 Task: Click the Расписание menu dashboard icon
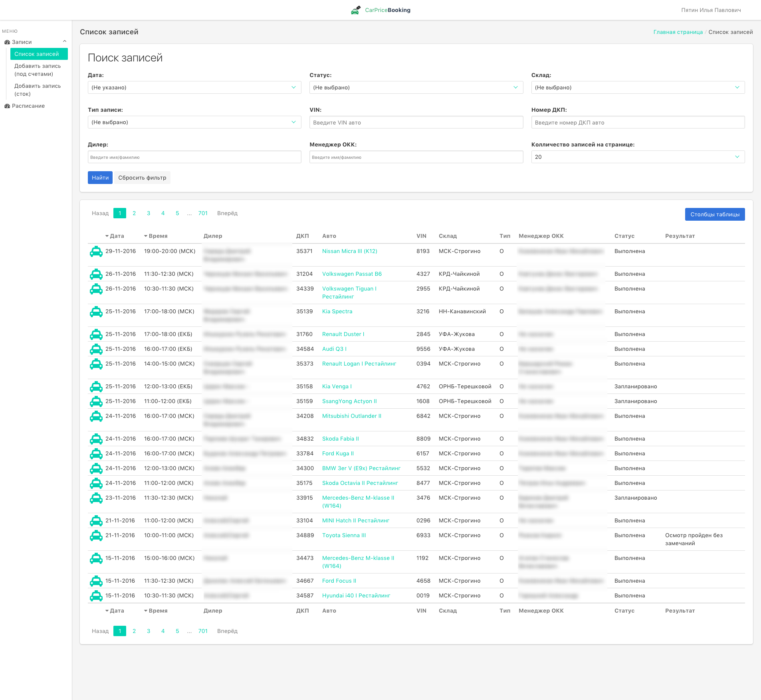(7, 106)
